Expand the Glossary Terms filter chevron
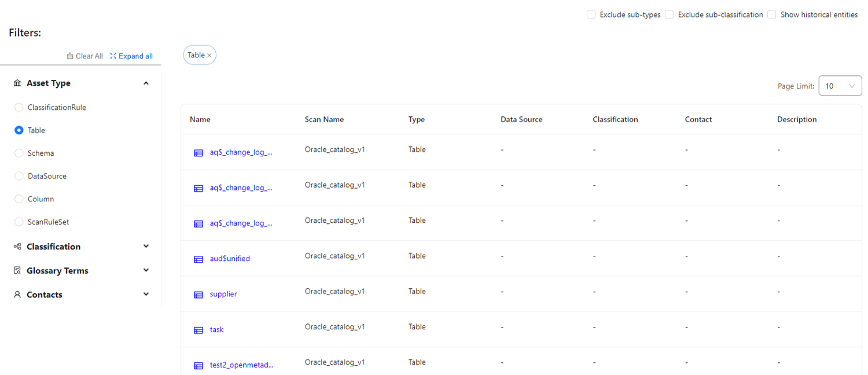The height and width of the screenshot is (375, 868). [146, 270]
